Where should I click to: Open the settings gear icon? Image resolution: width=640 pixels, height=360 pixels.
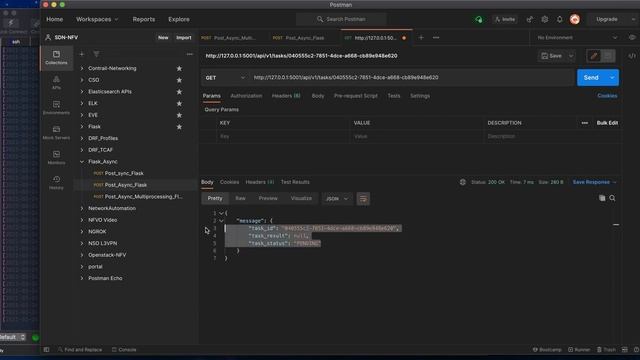[544, 19]
